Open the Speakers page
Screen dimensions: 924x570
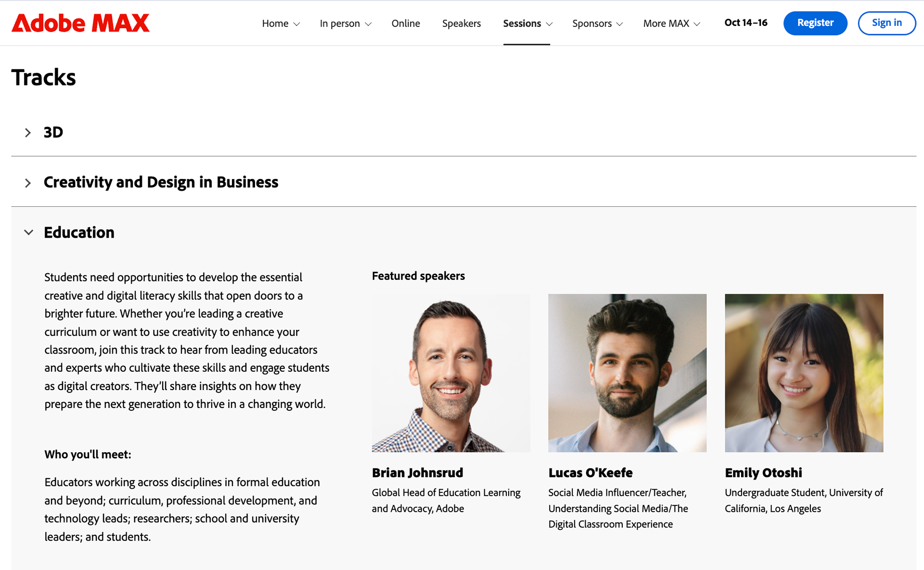coord(461,24)
